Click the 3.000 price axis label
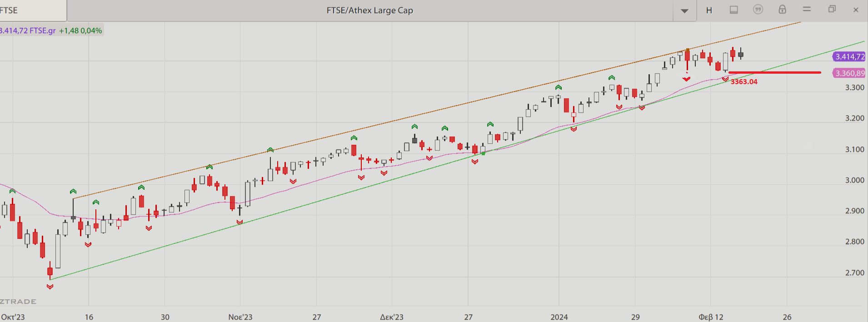Screen dimensions: 868x322 [855, 180]
